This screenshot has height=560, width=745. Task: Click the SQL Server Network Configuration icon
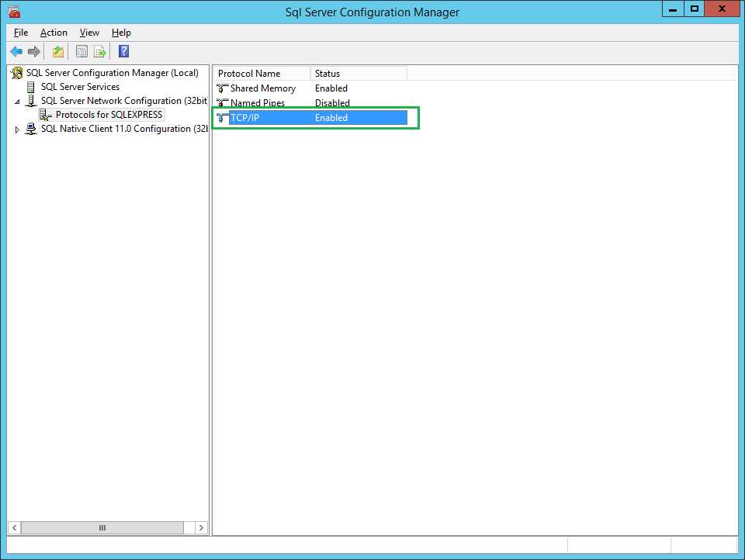[31, 101]
